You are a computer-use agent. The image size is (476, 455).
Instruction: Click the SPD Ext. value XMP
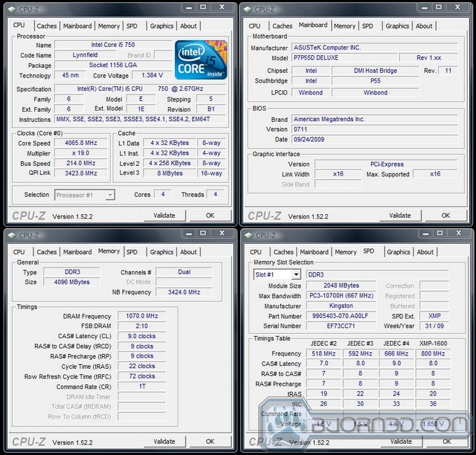point(434,316)
